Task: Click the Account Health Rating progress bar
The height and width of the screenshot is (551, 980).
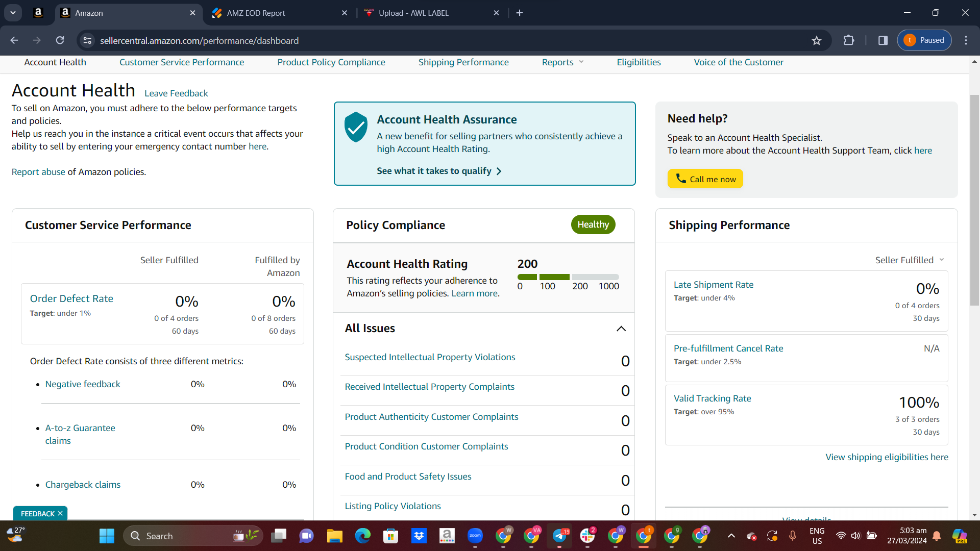Action: click(568, 277)
